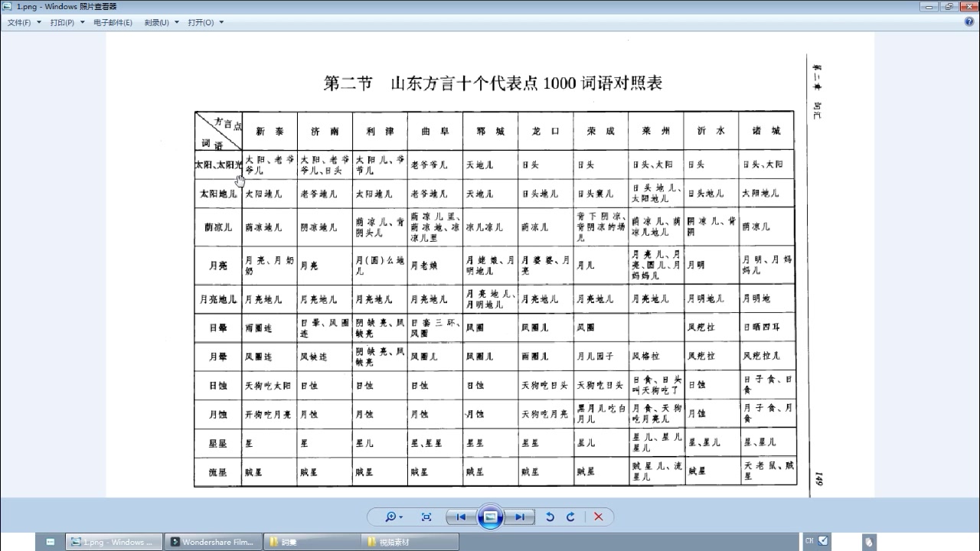
Task: Click the 利津 column header
Action: point(380,132)
